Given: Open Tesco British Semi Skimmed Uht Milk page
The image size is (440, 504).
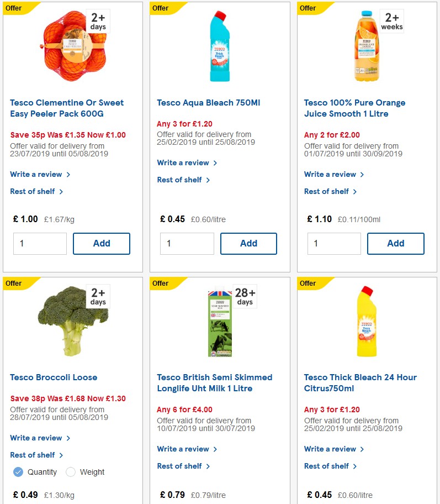Looking at the screenshot, I should tap(214, 382).
